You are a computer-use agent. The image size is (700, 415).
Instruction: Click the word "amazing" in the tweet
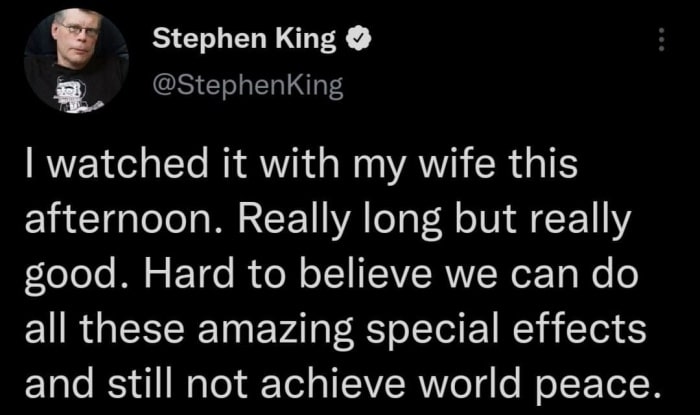click(x=305, y=326)
